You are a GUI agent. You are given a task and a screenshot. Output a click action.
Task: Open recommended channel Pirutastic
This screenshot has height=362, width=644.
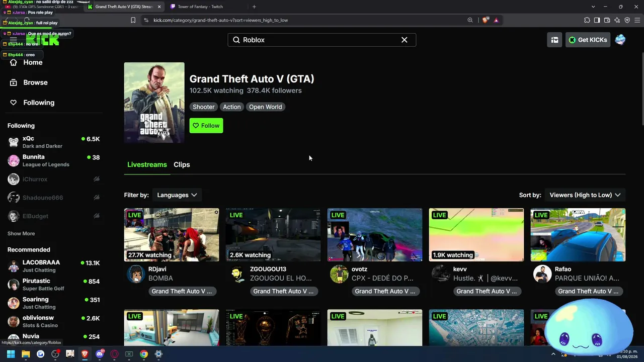tap(54, 285)
